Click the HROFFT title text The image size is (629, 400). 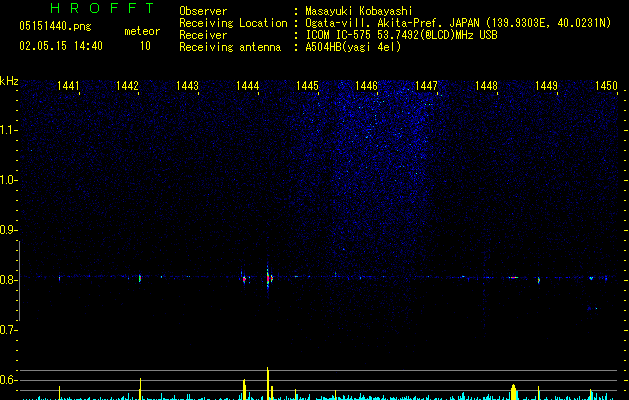click(x=103, y=8)
